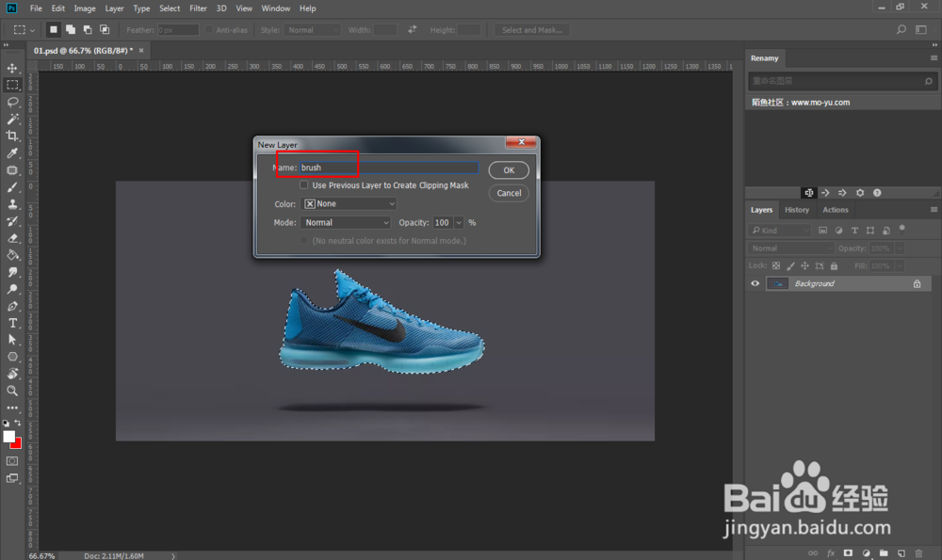Click the Renamy help question-mark icon
942x560 pixels.
coord(877,193)
